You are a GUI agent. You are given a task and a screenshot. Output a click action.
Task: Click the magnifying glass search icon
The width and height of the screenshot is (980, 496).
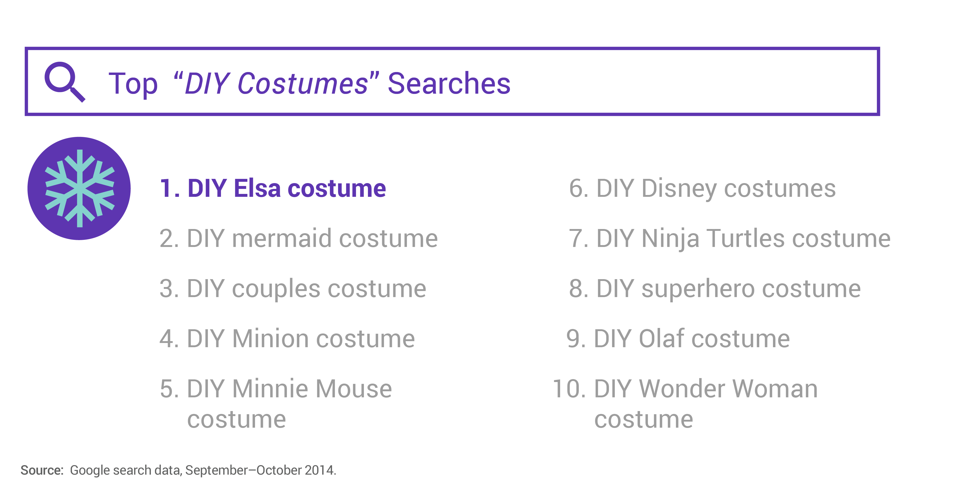[x=65, y=82]
